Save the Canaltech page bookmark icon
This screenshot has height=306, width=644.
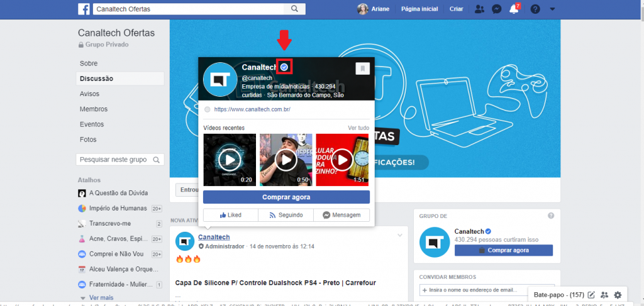point(363,68)
